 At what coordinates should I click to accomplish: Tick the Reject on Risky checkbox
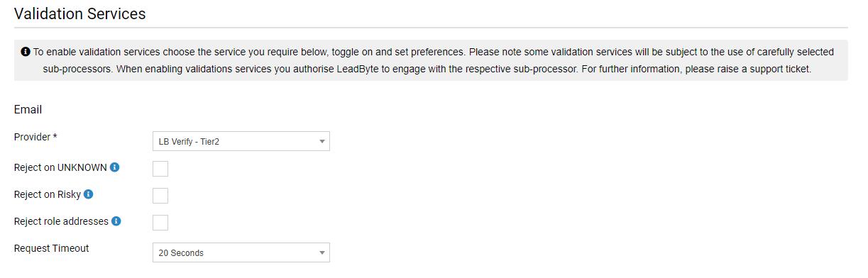coord(160,196)
